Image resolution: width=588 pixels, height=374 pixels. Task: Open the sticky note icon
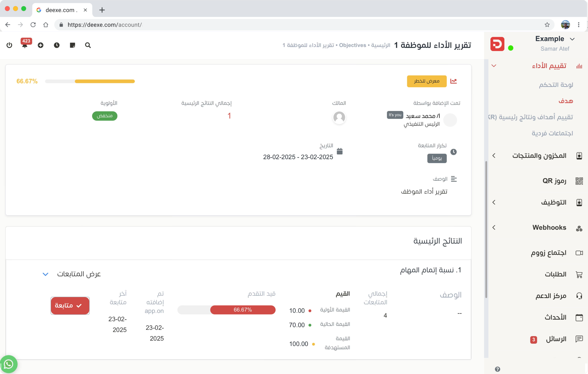point(72,45)
